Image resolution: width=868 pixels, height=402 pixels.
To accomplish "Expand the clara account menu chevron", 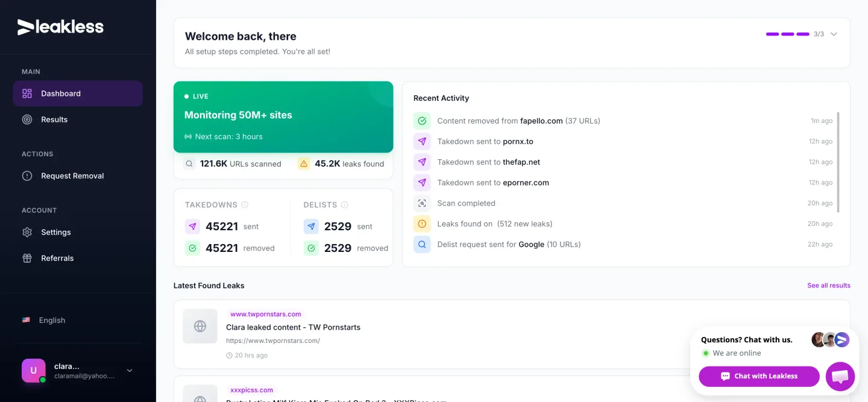I will (130, 371).
